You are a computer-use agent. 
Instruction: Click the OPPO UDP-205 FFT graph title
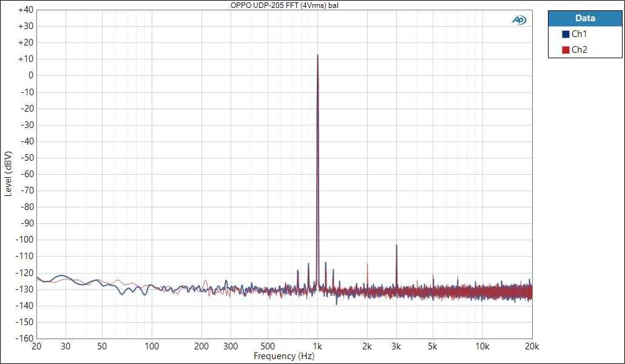[284, 5]
